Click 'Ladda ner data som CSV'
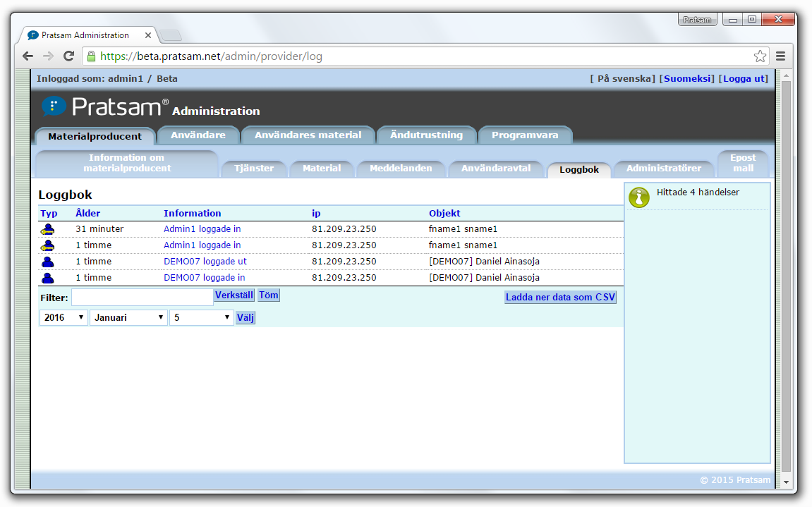 pos(560,297)
